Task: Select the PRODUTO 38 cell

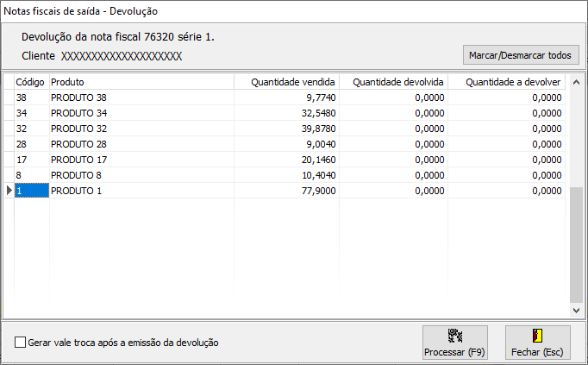Action: 141,98
